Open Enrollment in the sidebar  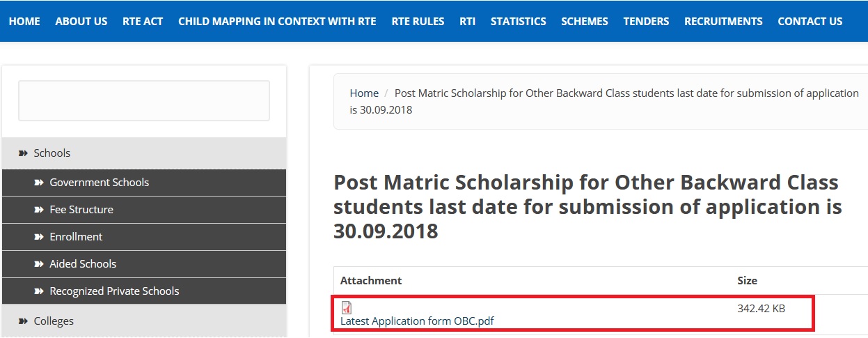[76, 237]
